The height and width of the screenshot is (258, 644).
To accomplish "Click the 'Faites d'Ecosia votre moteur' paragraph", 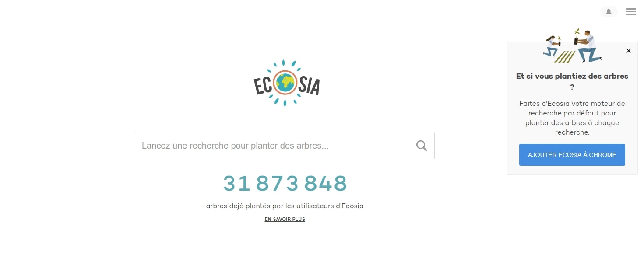I will 572,118.
